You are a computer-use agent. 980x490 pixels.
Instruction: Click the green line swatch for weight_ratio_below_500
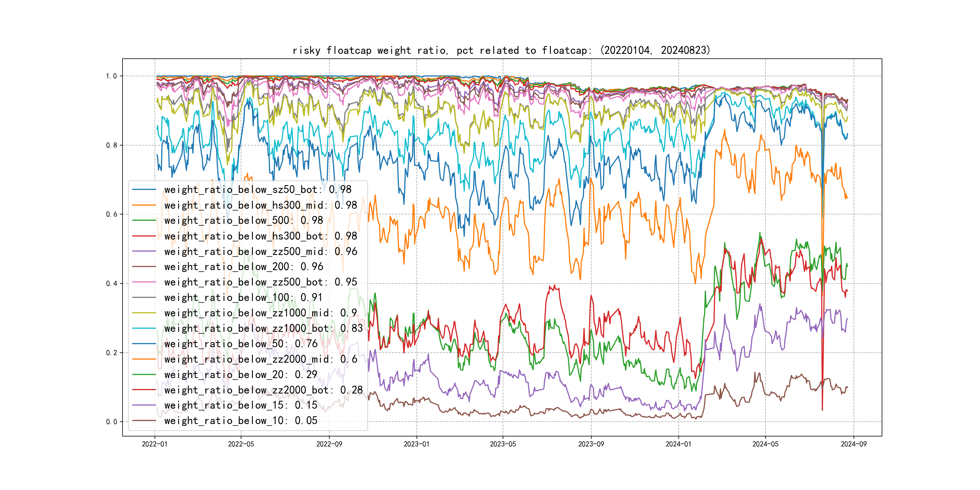pyautogui.click(x=144, y=220)
